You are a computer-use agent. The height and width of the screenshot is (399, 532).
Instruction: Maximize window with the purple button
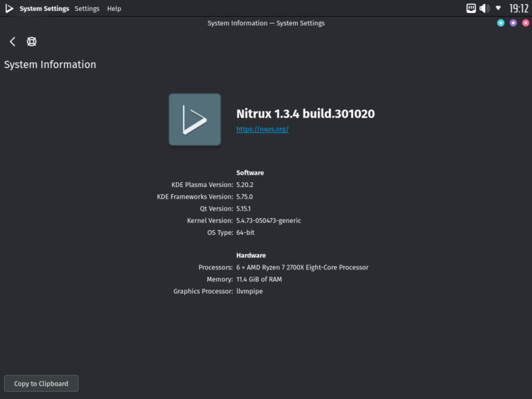(513, 23)
